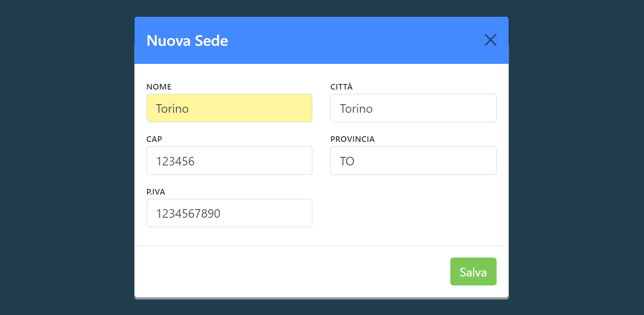
Task: Click the Nuova Sede dialog title
Action: click(187, 41)
